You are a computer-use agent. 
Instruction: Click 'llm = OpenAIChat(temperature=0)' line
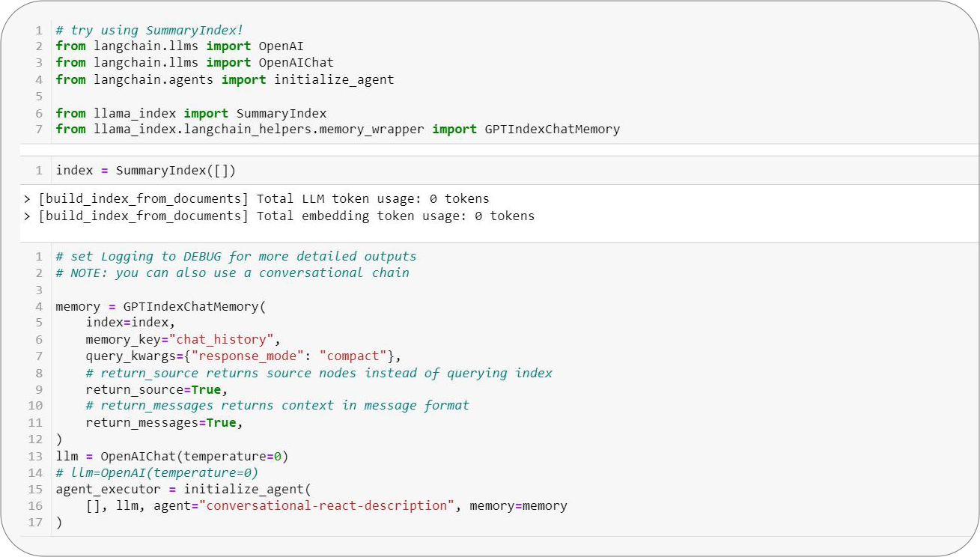click(x=172, y=457)
